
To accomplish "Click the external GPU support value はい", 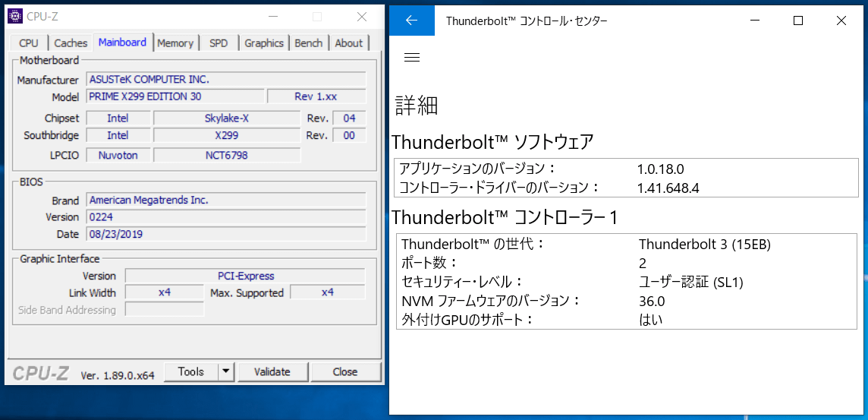I will coord(650,320).
